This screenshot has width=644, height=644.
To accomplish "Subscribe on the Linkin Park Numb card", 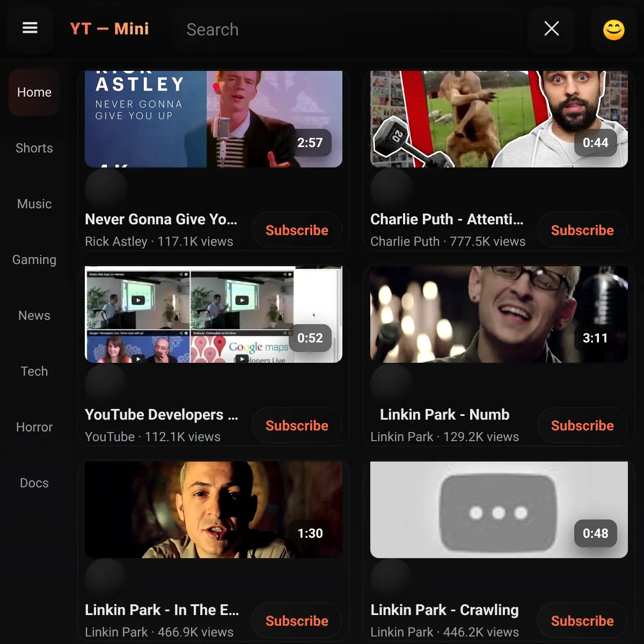I will (x=582, y=426).
